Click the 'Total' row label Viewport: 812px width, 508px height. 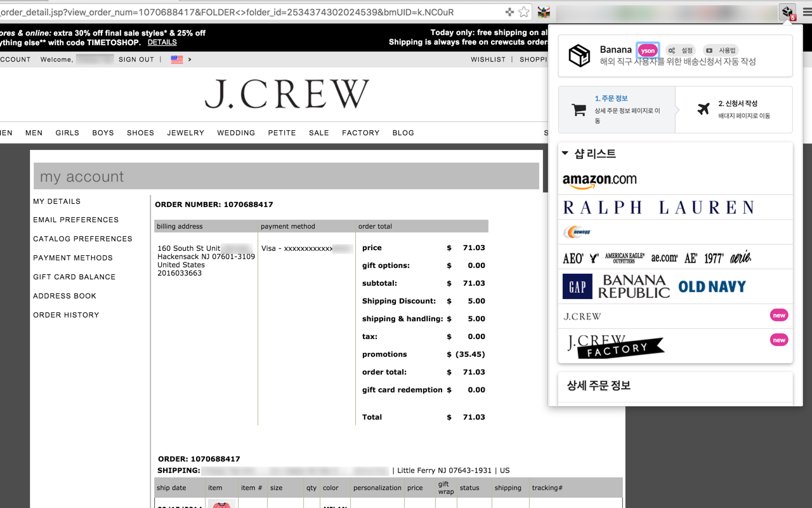point(372,417)
